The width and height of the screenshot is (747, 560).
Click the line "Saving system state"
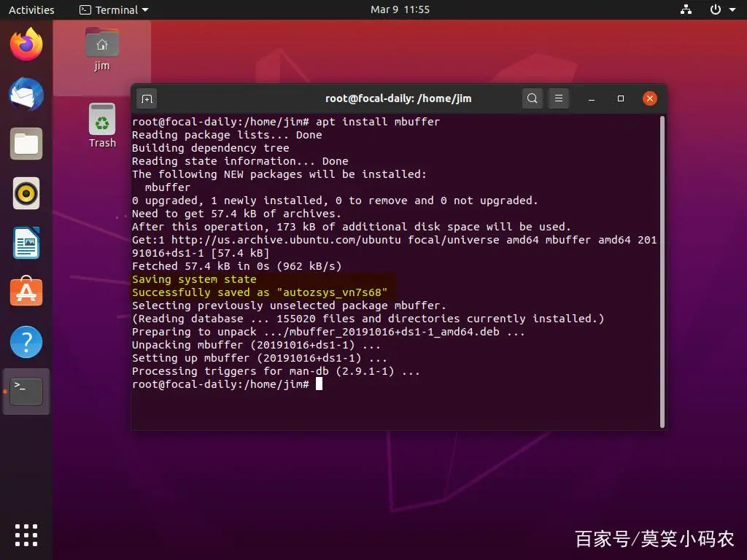pos(194,279)
